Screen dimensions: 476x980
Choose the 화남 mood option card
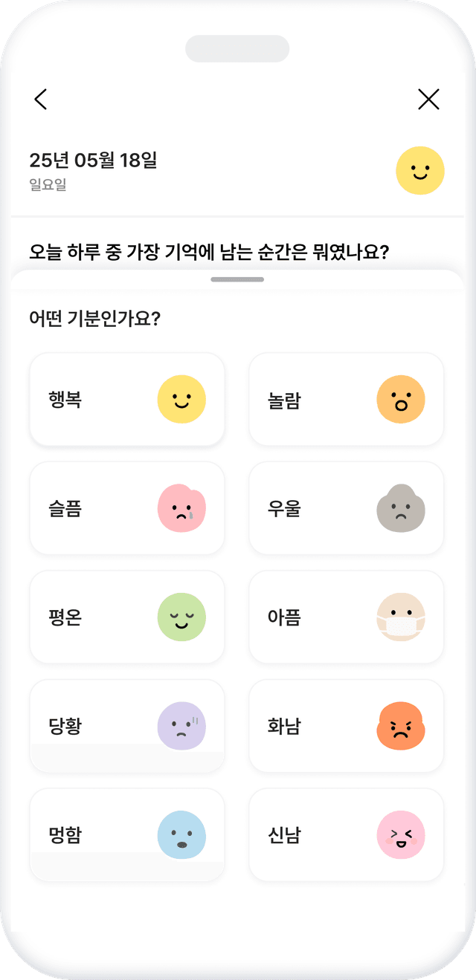[346, 727]
